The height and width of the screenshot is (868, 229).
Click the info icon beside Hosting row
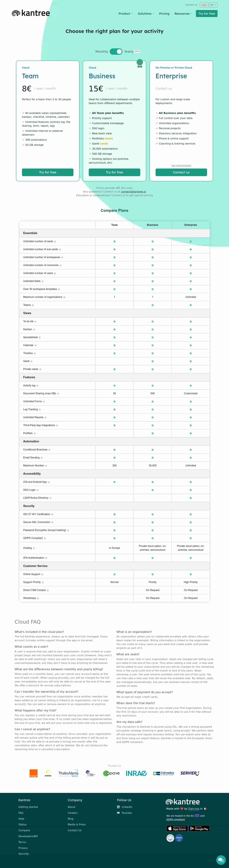pyautogui.click(x=34, y=548)
